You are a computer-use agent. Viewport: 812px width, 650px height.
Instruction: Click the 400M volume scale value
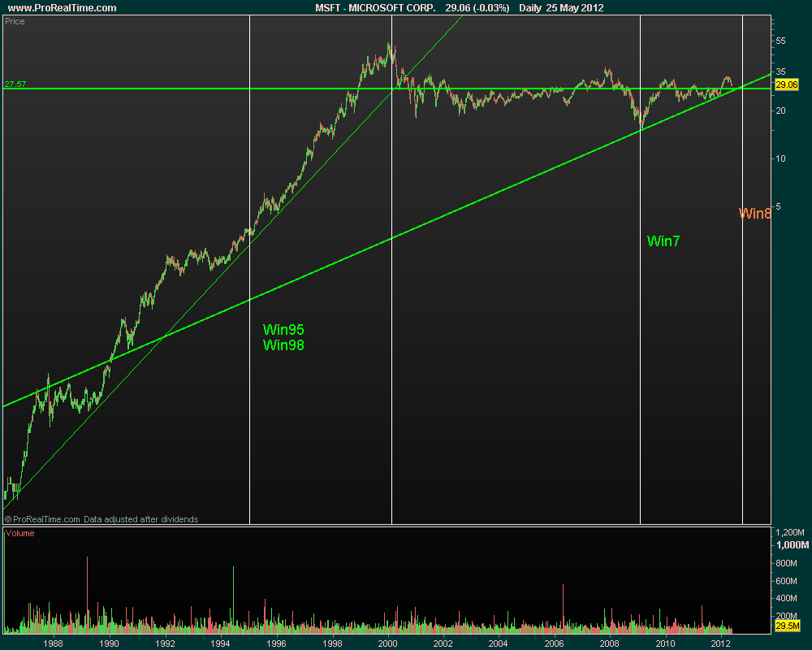coord(787,598)
